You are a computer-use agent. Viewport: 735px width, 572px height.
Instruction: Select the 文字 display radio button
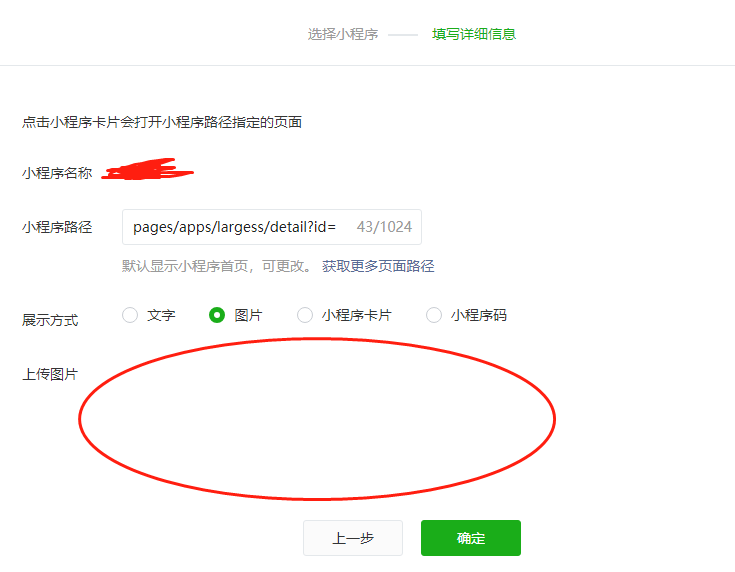[x=130, y=315]
